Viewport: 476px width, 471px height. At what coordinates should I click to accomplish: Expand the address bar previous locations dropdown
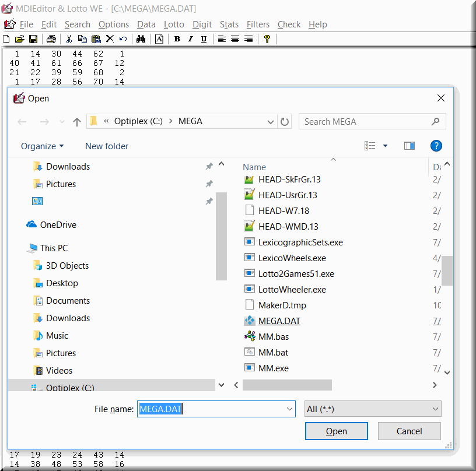click(270, 122)
